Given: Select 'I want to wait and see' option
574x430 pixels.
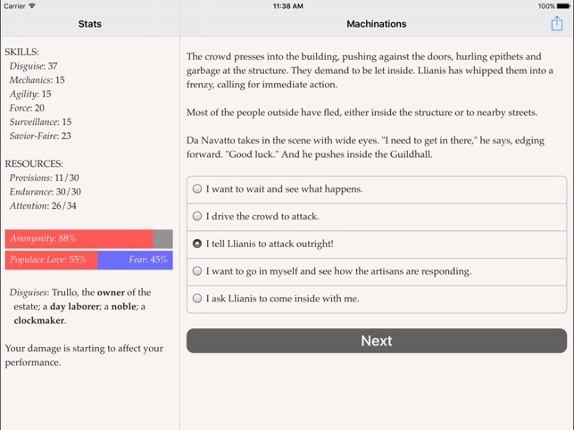Looking at the screenshot, I should [377, 190].
